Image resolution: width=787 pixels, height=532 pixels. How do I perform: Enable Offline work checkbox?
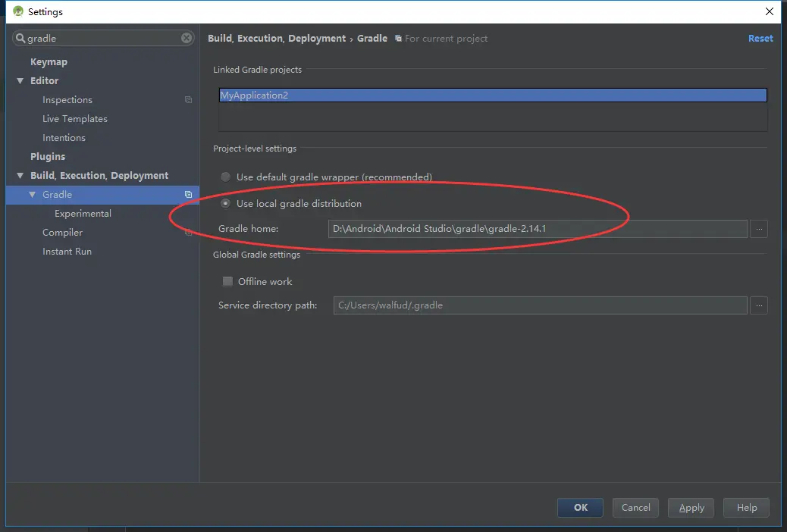227,282
